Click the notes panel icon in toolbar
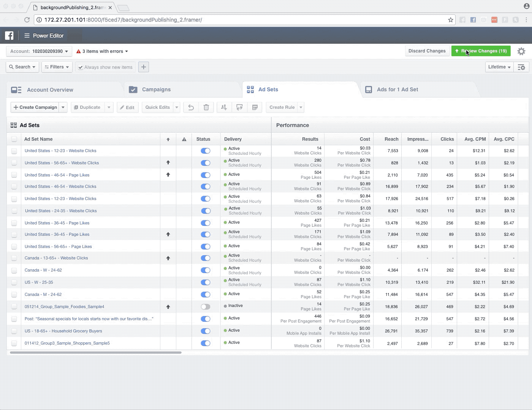Viewport: 532px width, 410px height. pyautogui.click(x=255, y=107)
